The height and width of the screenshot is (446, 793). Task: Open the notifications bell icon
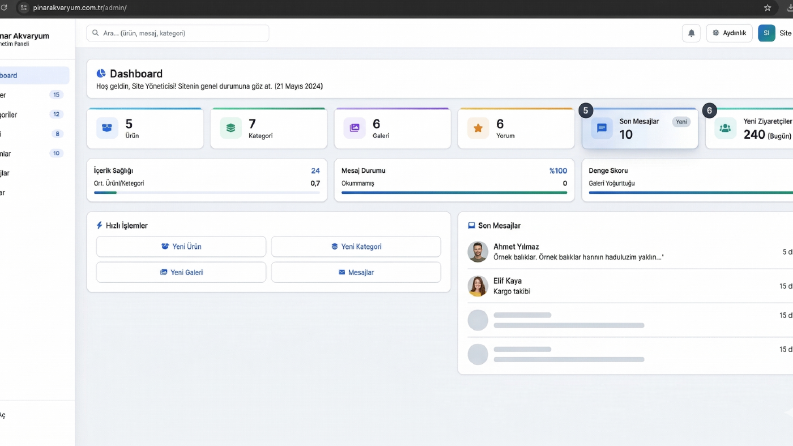(691, 33)
